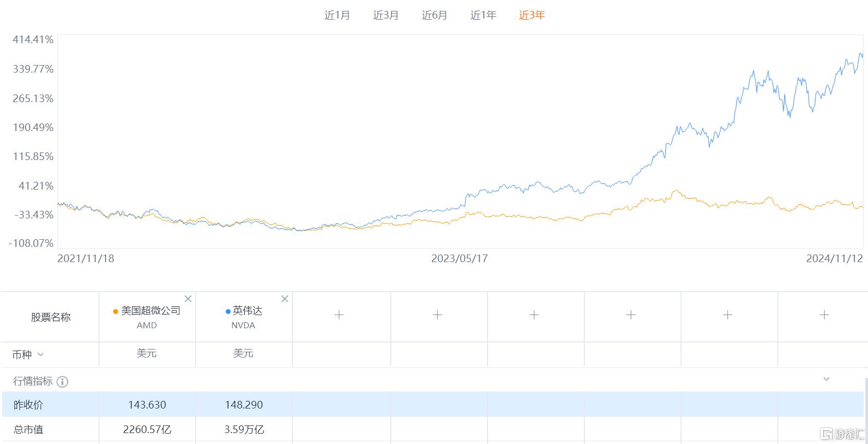Collapse the 行情指标 section chevron
The height and width of the screenshot is (444, 868).
(826, 379)
